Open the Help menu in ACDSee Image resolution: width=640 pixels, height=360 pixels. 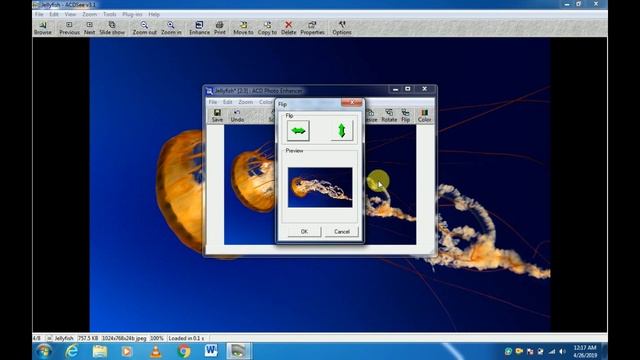[x=154, y=14]
